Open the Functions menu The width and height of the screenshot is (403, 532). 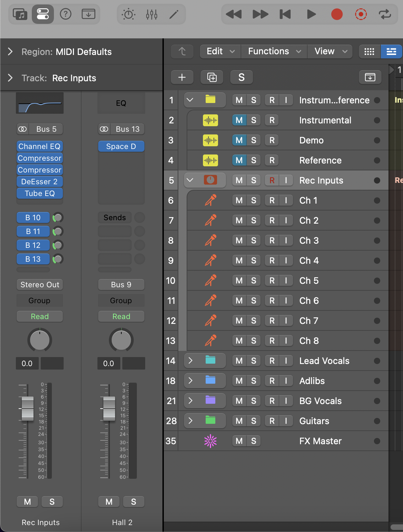coord(274,52)
